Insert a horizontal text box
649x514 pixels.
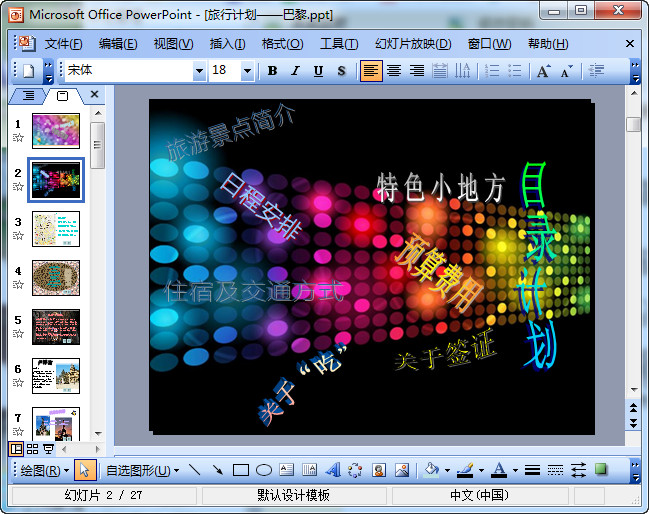click(286, 470)
